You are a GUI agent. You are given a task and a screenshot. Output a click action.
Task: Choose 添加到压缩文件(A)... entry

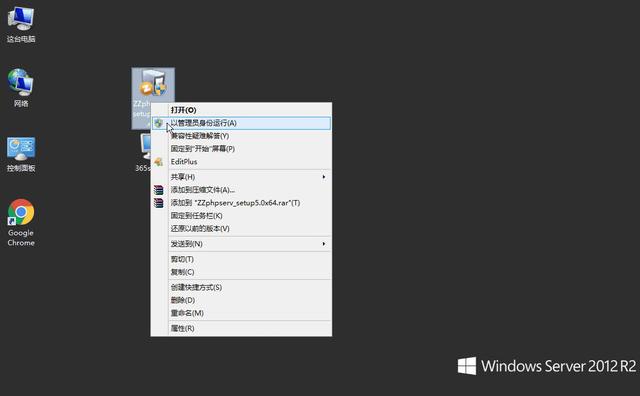(x=241, y=190)
